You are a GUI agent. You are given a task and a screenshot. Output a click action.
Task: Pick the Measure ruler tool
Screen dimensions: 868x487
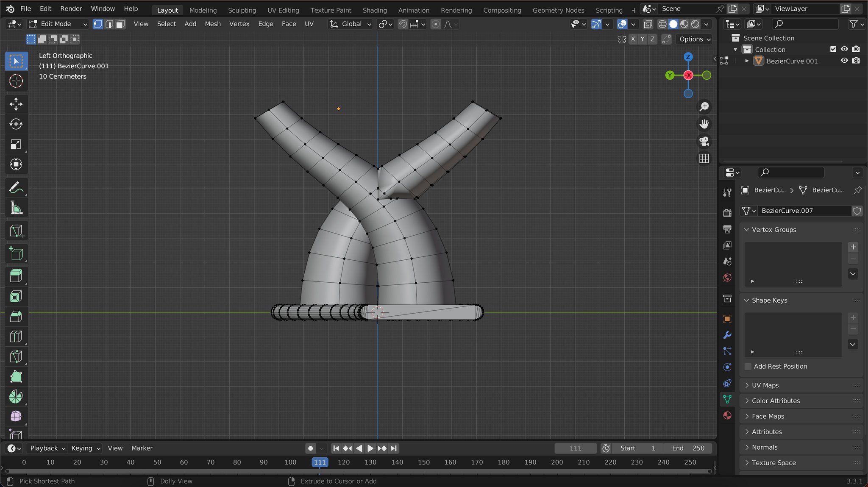coord(16,208)
